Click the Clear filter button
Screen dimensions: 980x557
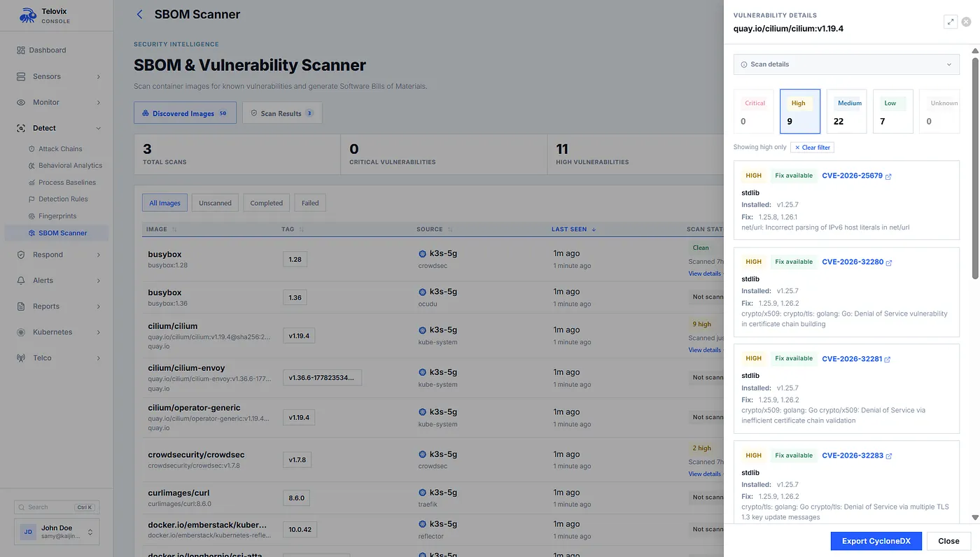(812, 148)
